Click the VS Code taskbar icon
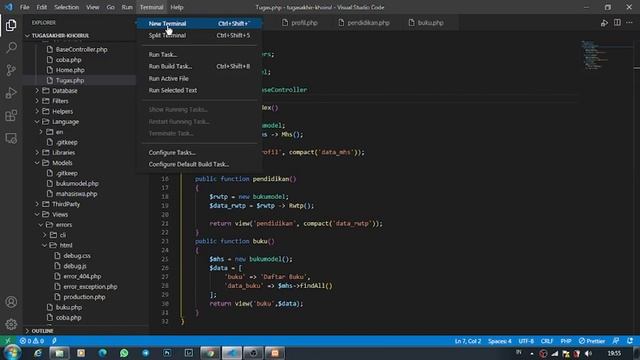 click(x=231, y=353)
